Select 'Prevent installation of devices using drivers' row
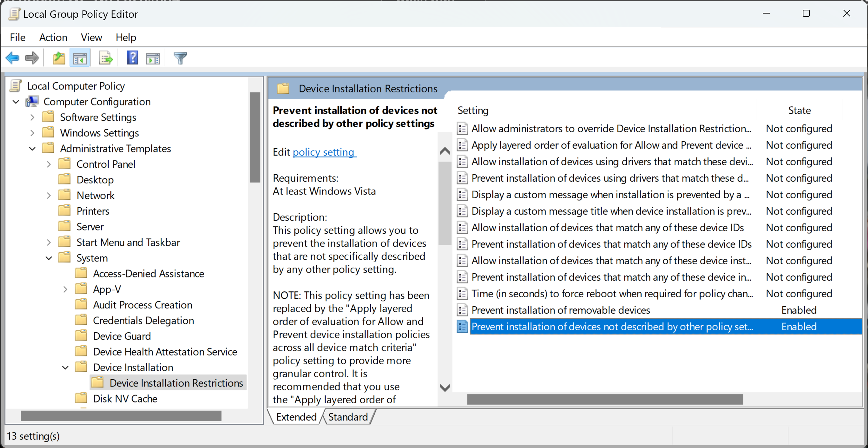 610,178
